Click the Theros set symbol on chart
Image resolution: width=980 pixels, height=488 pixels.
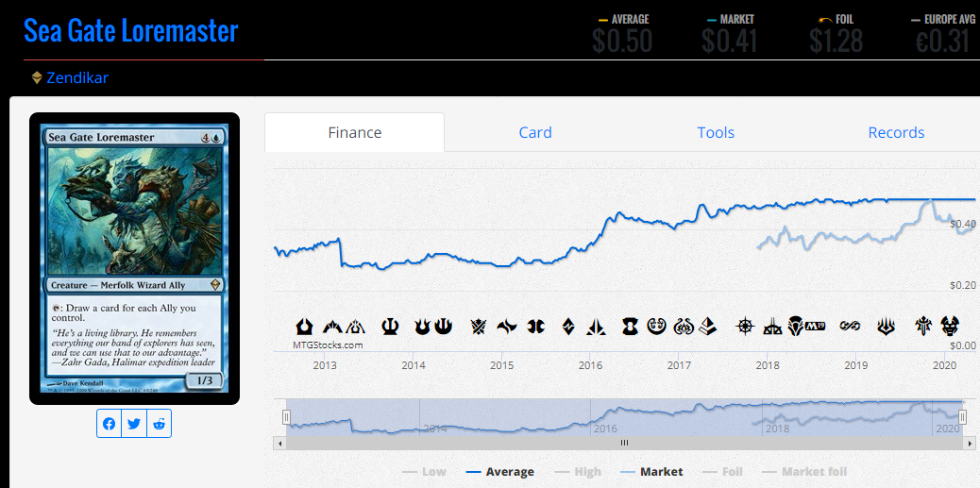390,327
